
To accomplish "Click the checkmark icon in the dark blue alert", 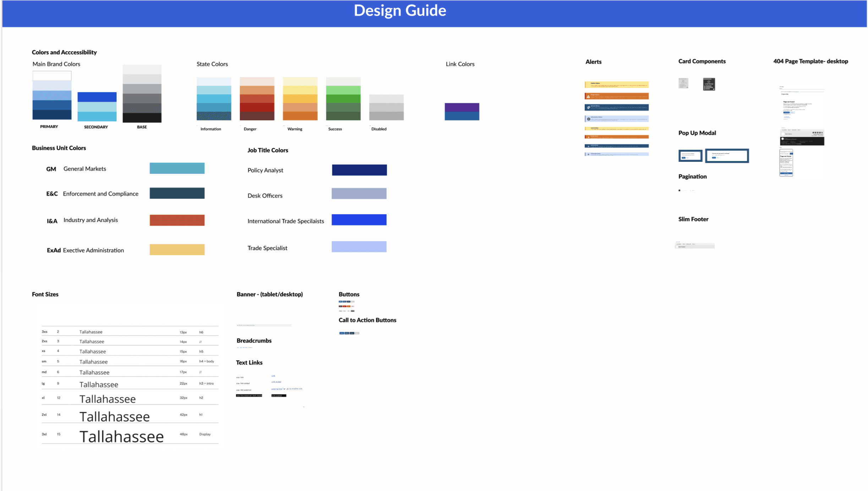I will (588, 107).
